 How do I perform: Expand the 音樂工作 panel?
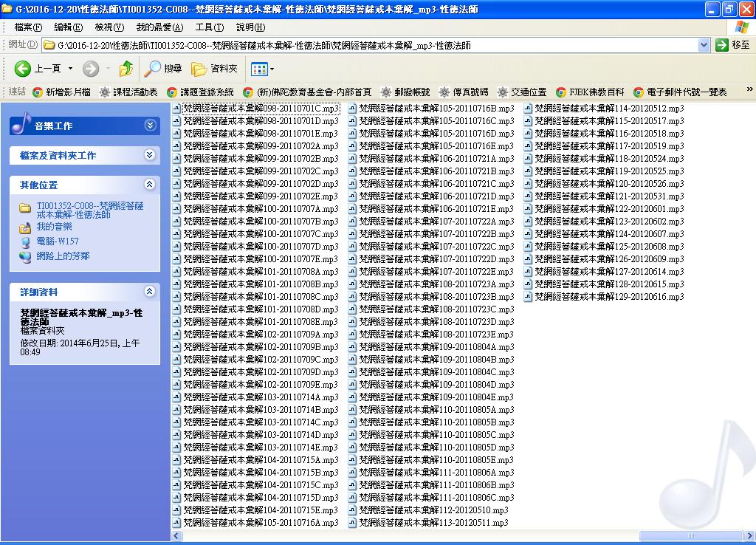point(151,126)
